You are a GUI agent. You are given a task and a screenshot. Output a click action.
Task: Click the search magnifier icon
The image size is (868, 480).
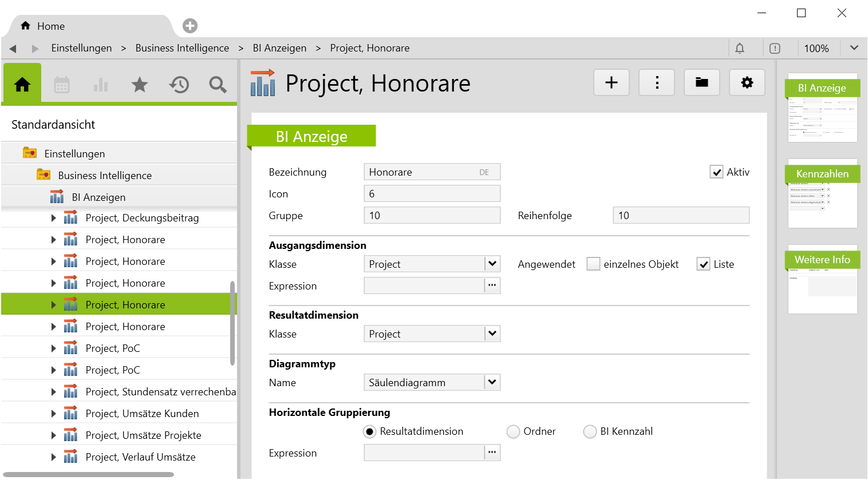(218, 85)
